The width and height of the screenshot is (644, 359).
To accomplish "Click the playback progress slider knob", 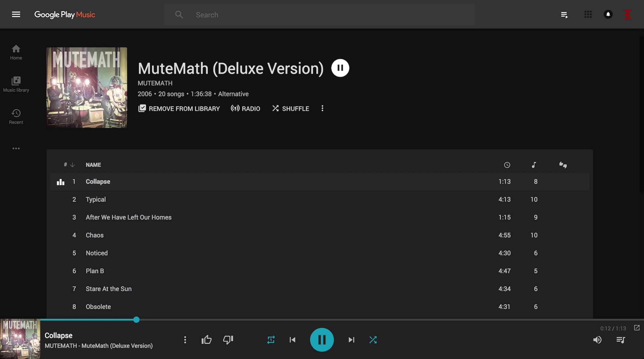I will tap(137, 320).
